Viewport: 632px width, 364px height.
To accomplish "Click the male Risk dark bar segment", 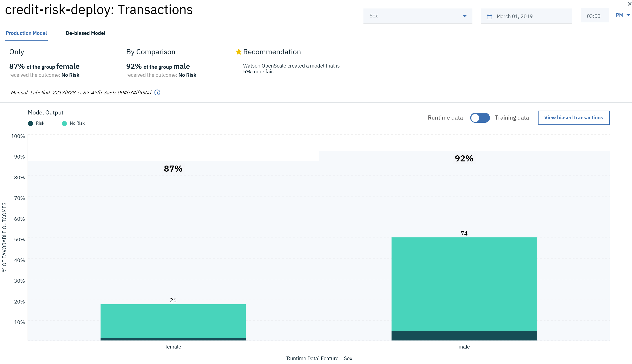I will [x=464, y=335].
